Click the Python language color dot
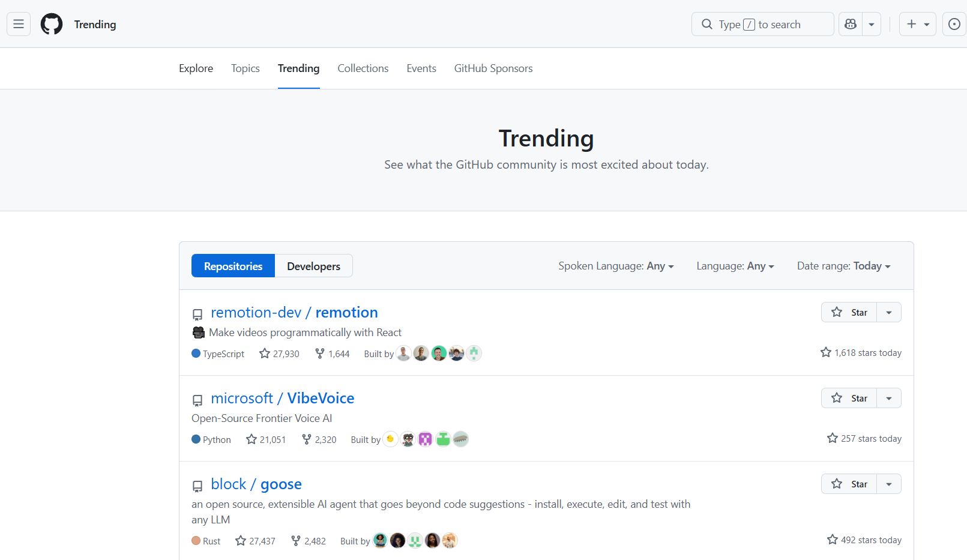 pyautogui.click(x=196, y=439)
